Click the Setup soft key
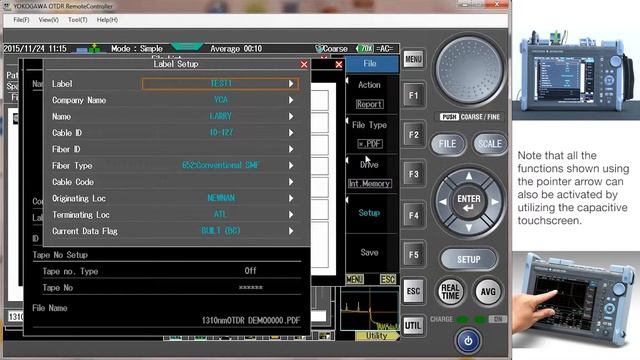 370,213
